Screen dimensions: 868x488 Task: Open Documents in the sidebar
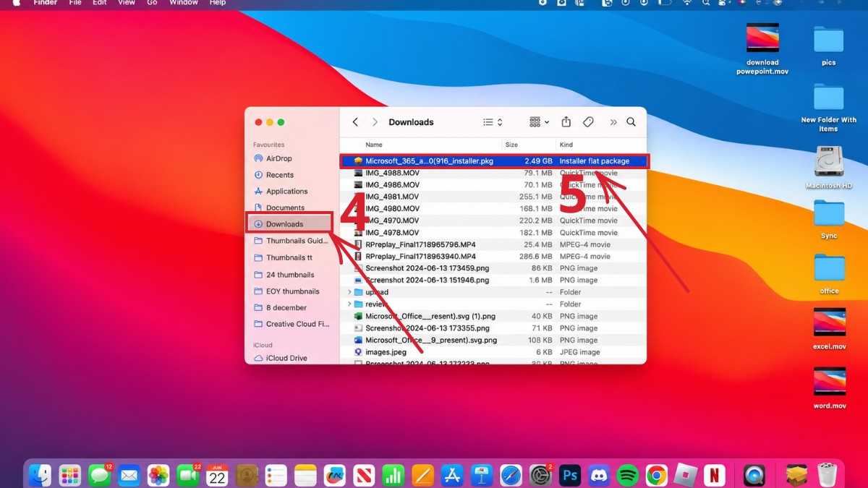[x=285, y=208]
